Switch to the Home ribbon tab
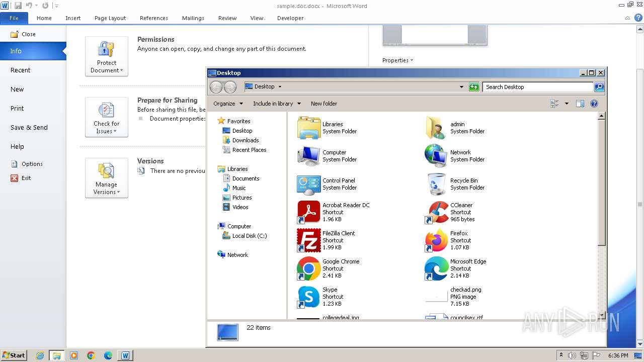Screen dimensions: 644x362 [44, 18]
